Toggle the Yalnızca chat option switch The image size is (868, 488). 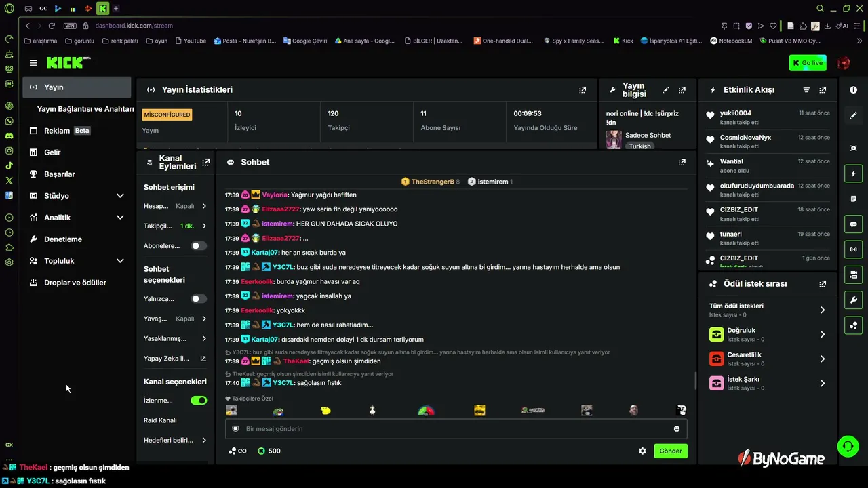point(199,298)
